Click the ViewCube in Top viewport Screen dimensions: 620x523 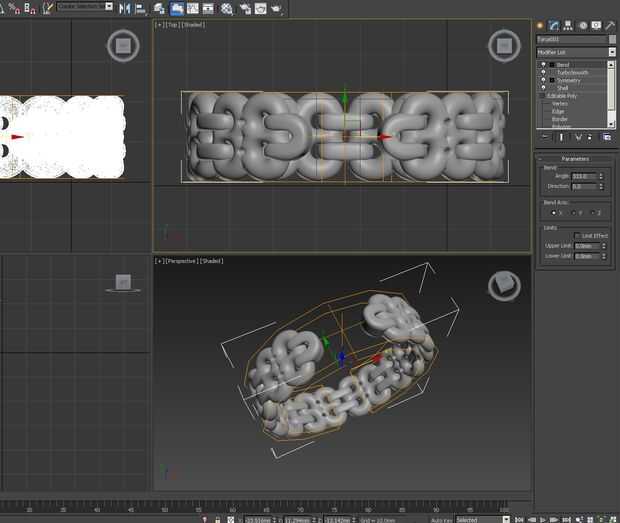click(x=504, y=46)
